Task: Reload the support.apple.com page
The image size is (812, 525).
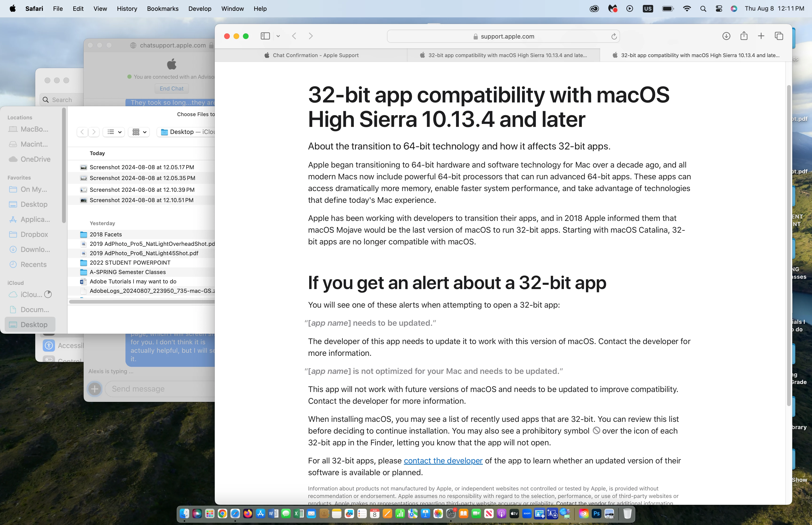Action: click(x=614, y=36)
